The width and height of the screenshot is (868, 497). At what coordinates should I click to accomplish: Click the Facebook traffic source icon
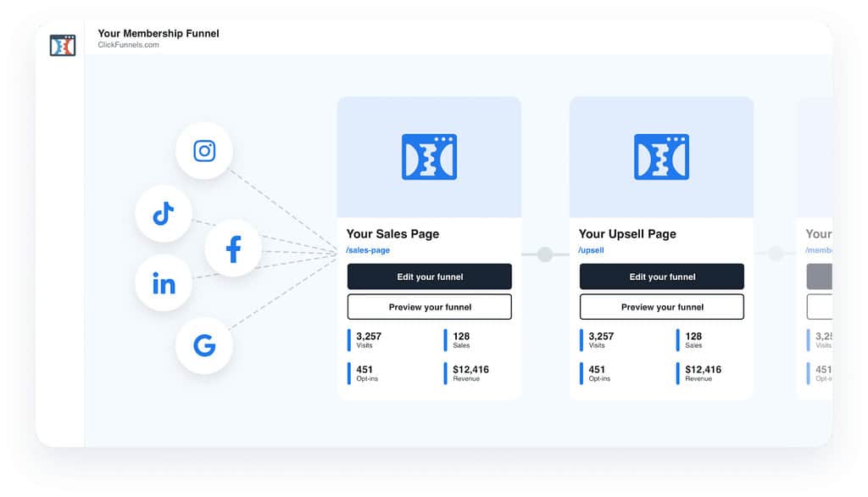coord(232,248)
